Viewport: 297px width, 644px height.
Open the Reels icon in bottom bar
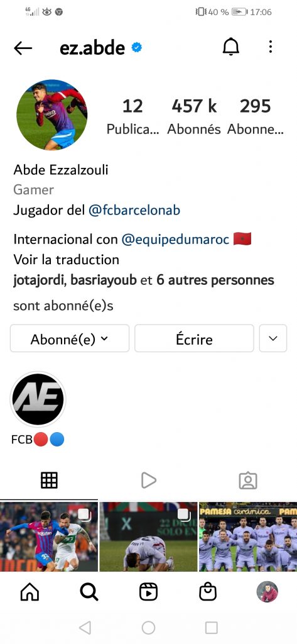148,592
